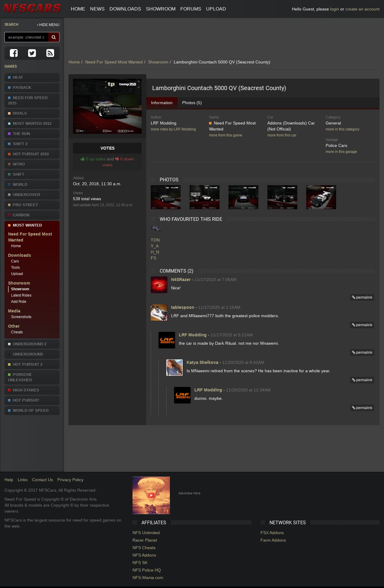The width and height of the screenshot is (384, 588).
Task: Click the login link
Action: (x=335, y=9)
